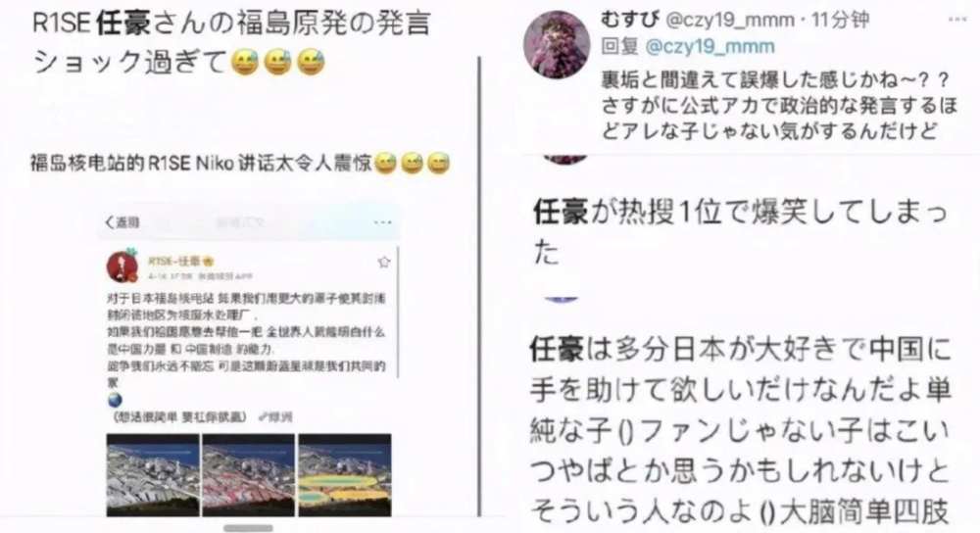Screen dimensions: 980x533
Task: Select the 11分钟 tweet timestamp
Action: (x=840, y=20)
